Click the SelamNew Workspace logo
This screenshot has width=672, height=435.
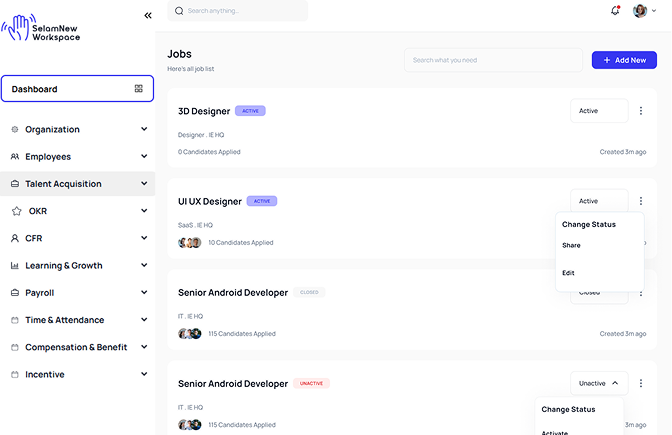(41, 28)
